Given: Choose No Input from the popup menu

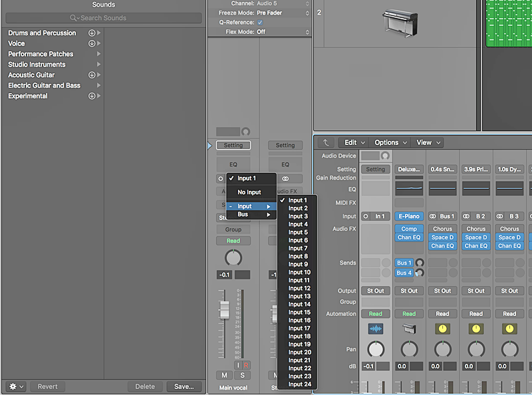Looking at the screenshot, I should 251,192.
